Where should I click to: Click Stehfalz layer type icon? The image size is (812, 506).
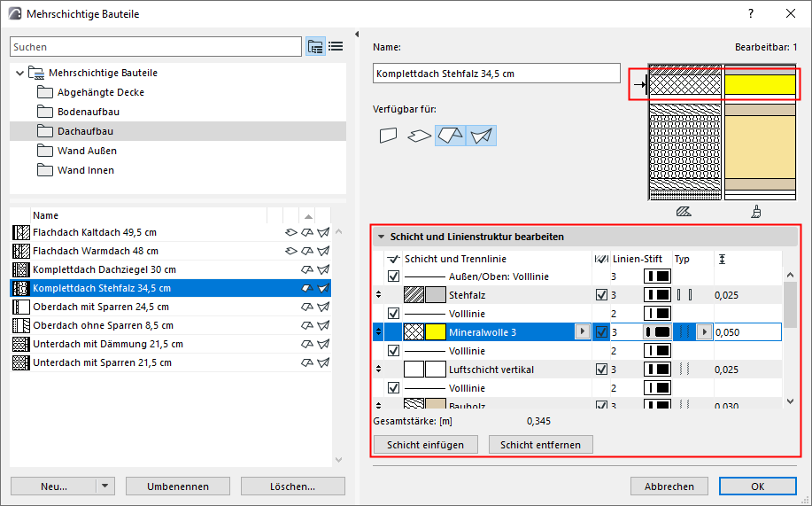(x=684, y=295)
